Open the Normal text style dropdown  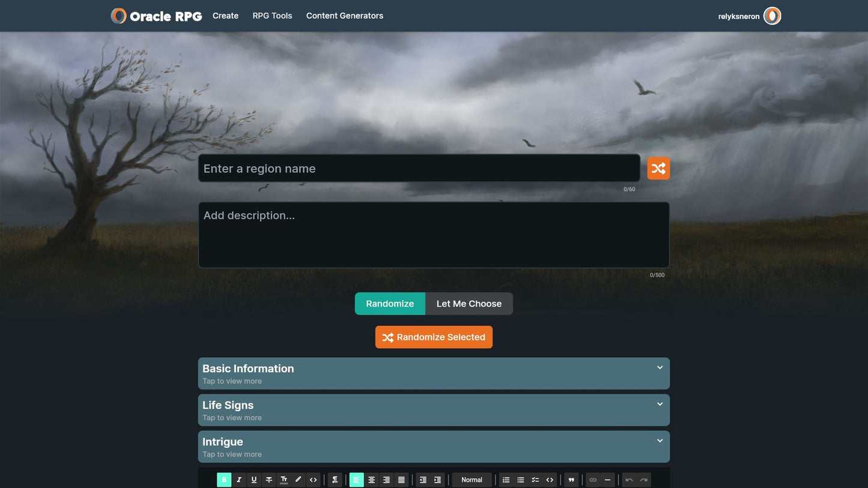coord(472,480)
